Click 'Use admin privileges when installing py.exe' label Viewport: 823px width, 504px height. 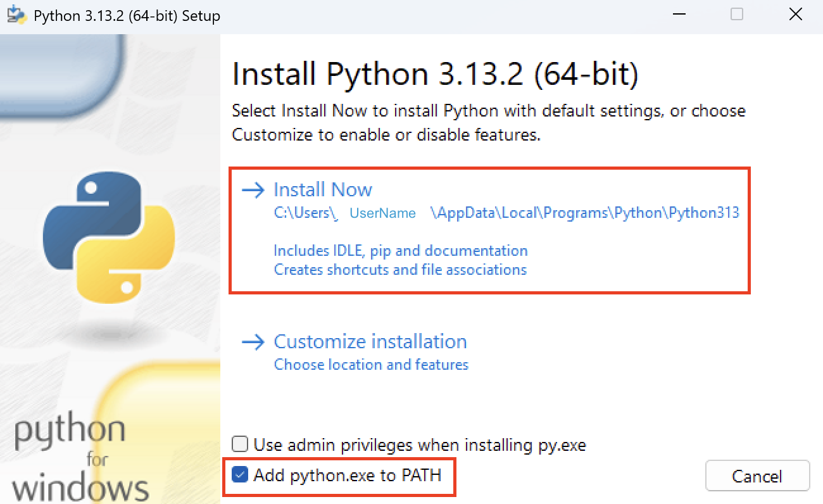[420, 444]
